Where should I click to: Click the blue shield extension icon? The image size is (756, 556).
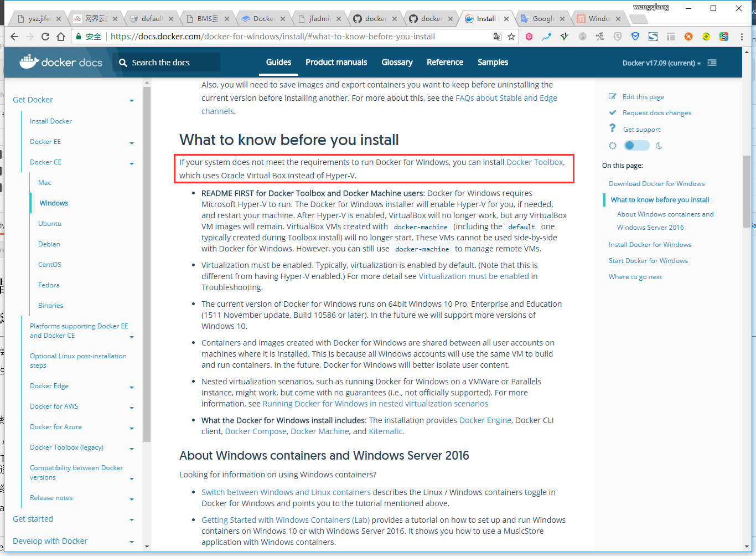[635, 37]
